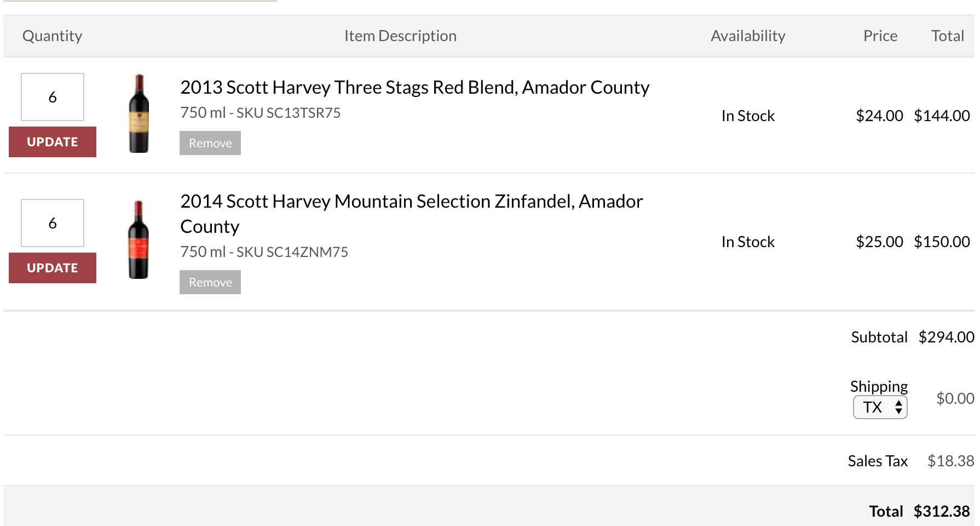This screenshot has height=526, width=980.
Task: Click the $294.00 subtotal amount
Action: [946, 337]
